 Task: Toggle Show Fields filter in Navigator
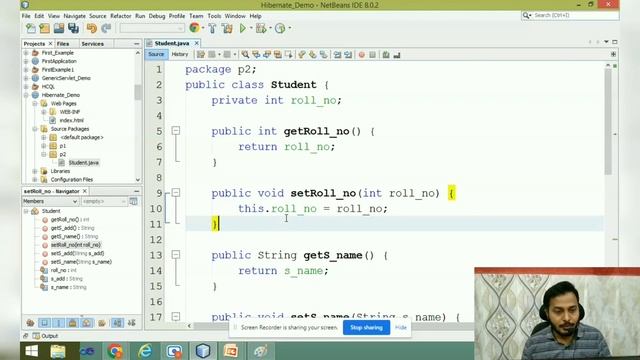[44, 323]
